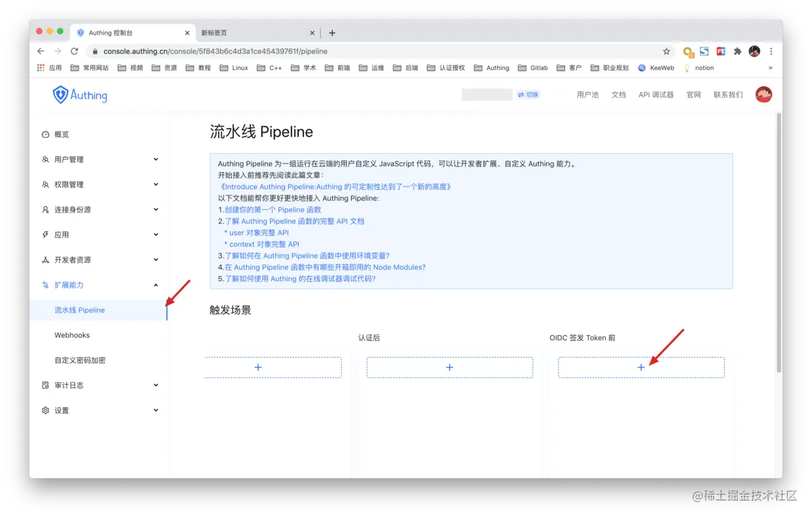
Task: Open the Chrome extensions puzzle icon
Action: coord(737,51)
